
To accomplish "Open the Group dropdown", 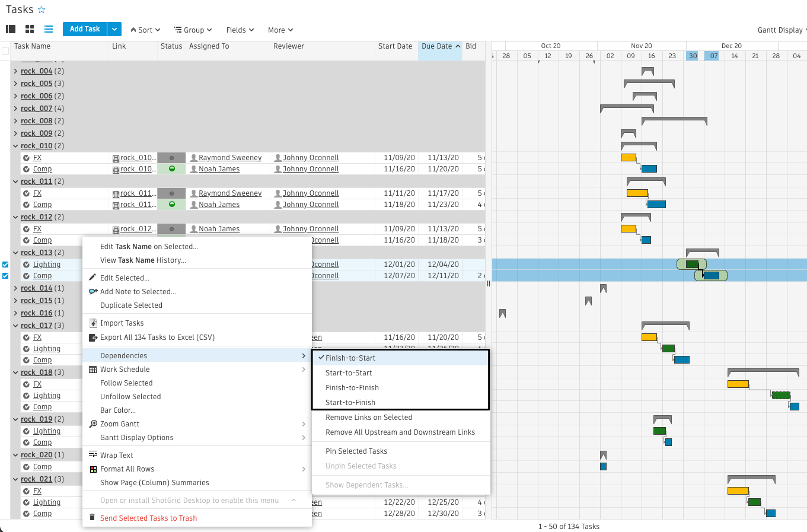I will [x=193, y=30].
